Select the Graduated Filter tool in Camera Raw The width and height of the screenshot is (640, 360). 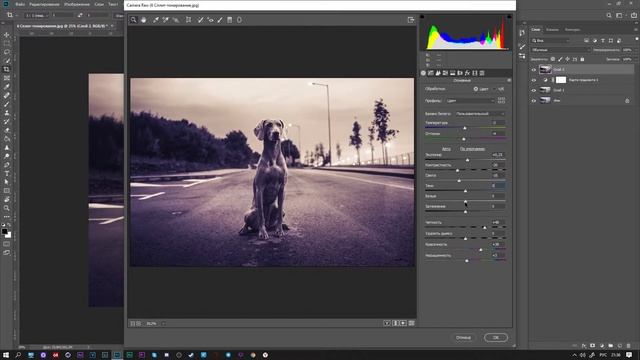230,20
